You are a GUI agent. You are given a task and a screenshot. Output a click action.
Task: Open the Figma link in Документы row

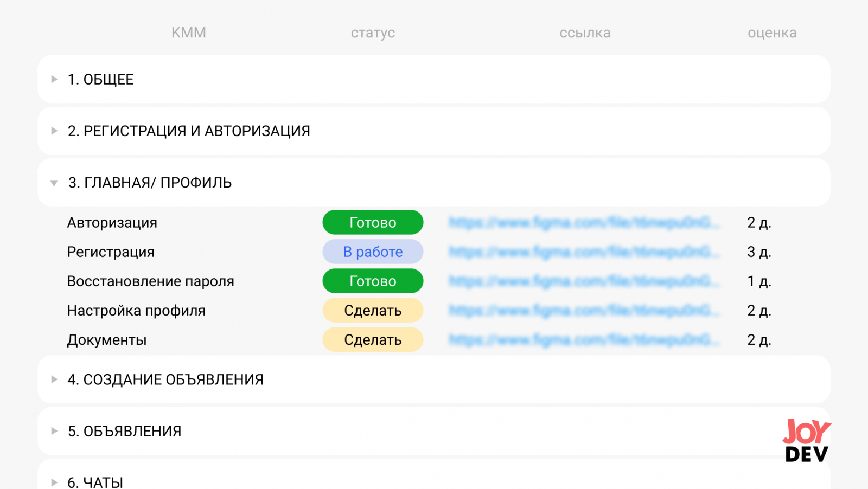pyautogui.click(x=585, y=339)
